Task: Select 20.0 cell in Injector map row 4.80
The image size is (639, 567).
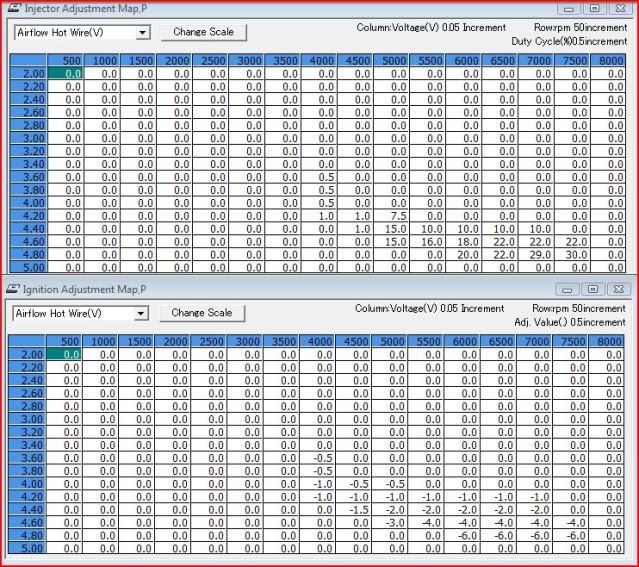Action: (x=463, y=254)
